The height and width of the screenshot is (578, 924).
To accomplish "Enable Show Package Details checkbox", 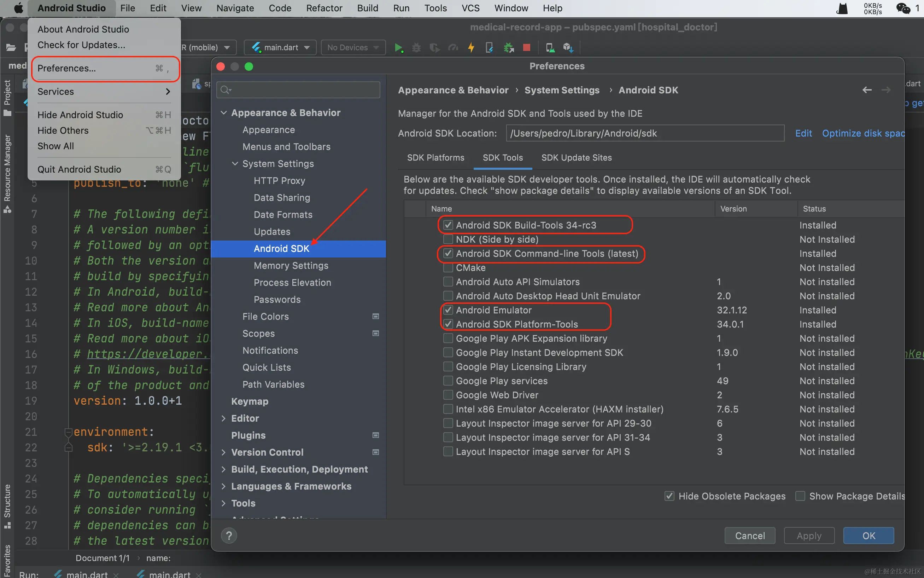I will (x=800, y=496).
